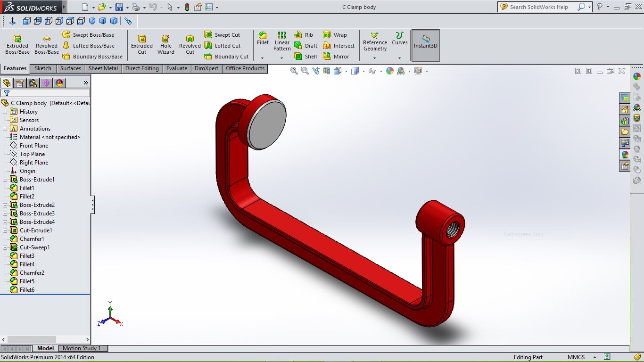Select the Extruded Boss/Base tool
This screenshot has height=362, width=644.
[17, 44]
